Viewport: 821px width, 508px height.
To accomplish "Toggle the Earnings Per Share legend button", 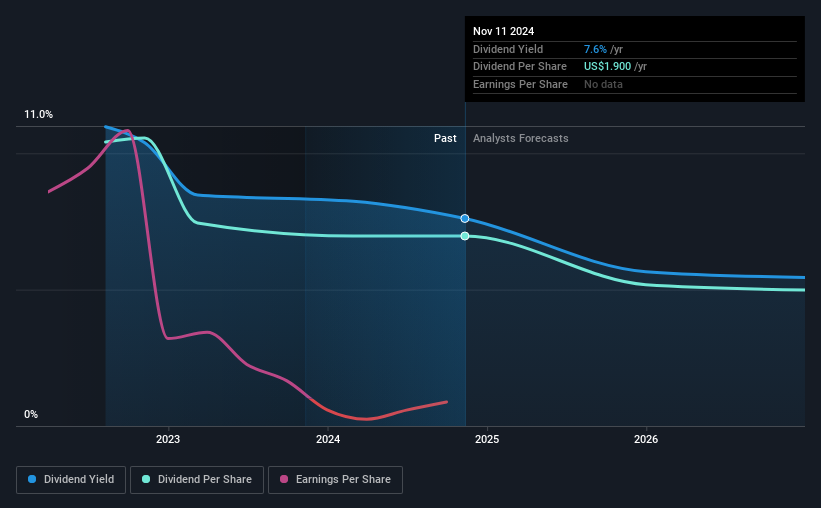I will pyautogui.click(x=335, y=480).
